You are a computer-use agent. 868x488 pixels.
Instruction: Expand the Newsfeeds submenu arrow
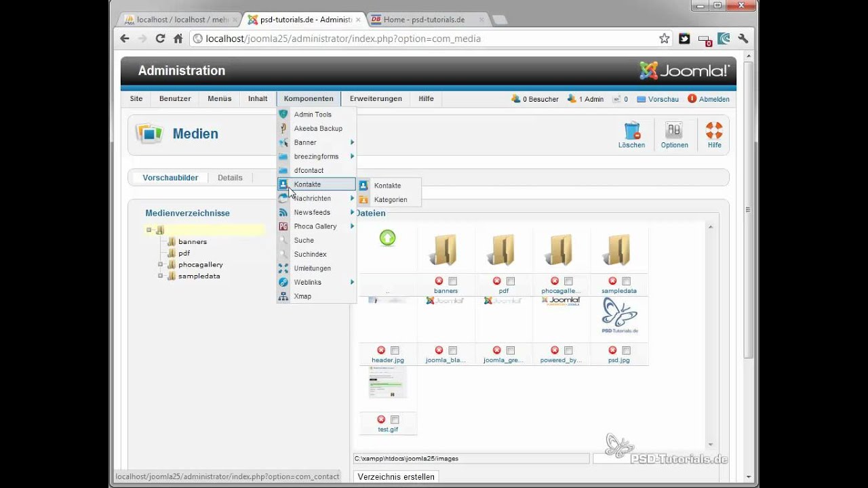tap(352, 212)
